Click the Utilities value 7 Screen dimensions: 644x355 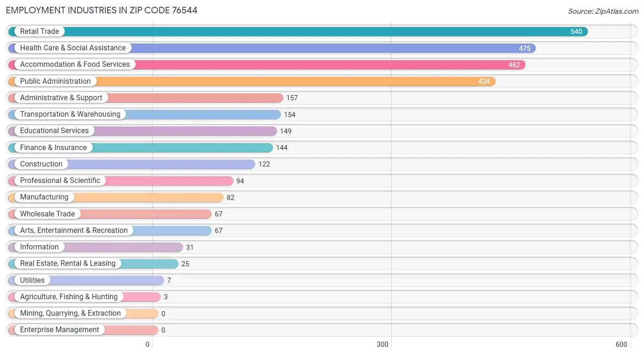[x=169, y=280]
